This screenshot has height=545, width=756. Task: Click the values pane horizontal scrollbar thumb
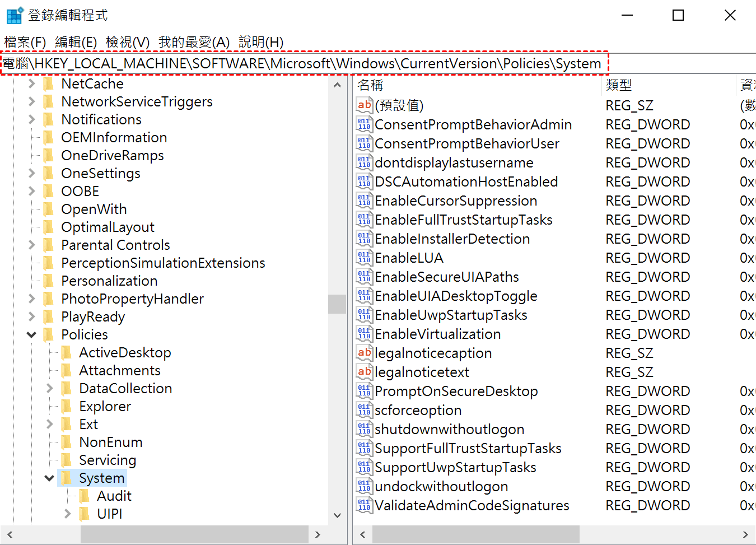(476, 535)
